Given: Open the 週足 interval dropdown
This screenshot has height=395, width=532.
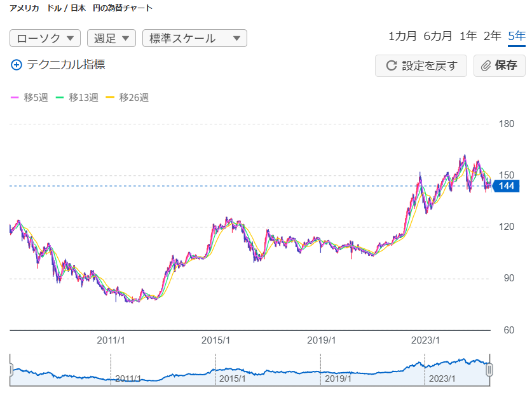Looking at the screenshot, I should [111, 38].
